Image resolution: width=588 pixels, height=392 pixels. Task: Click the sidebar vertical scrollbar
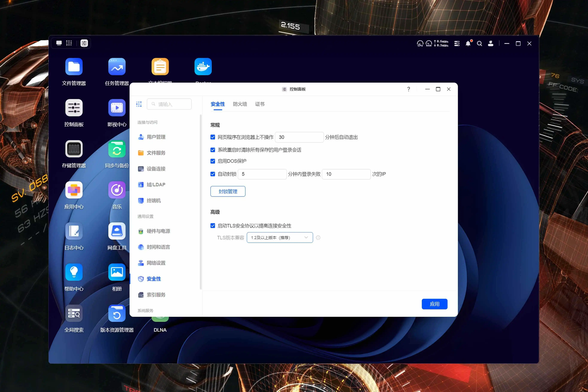pos(200,202)
